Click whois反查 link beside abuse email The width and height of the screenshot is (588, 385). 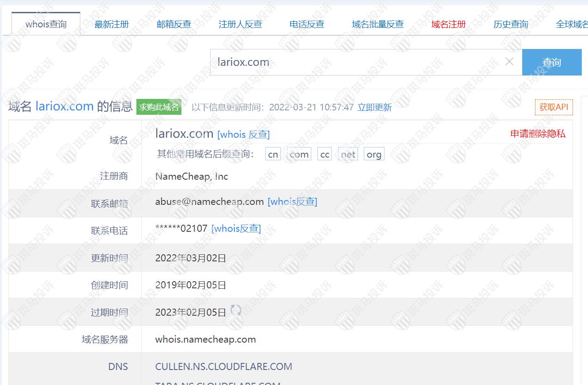tap(292, 202)
